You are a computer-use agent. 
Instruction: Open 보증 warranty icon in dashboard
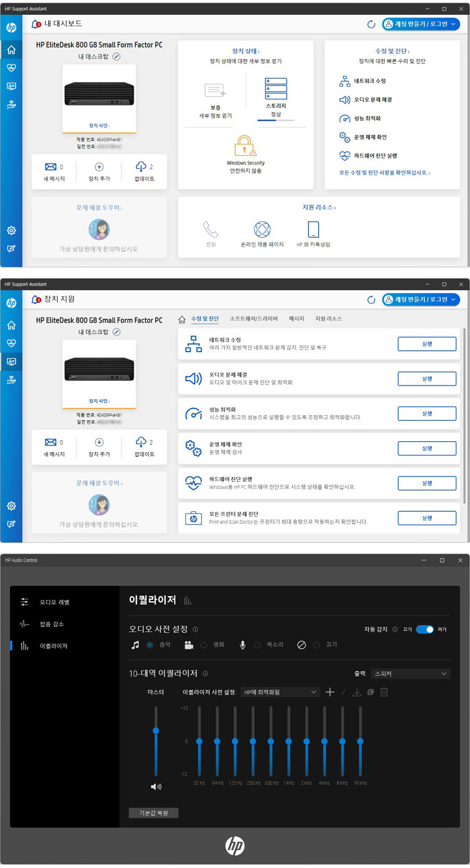(x=215, y=91)
